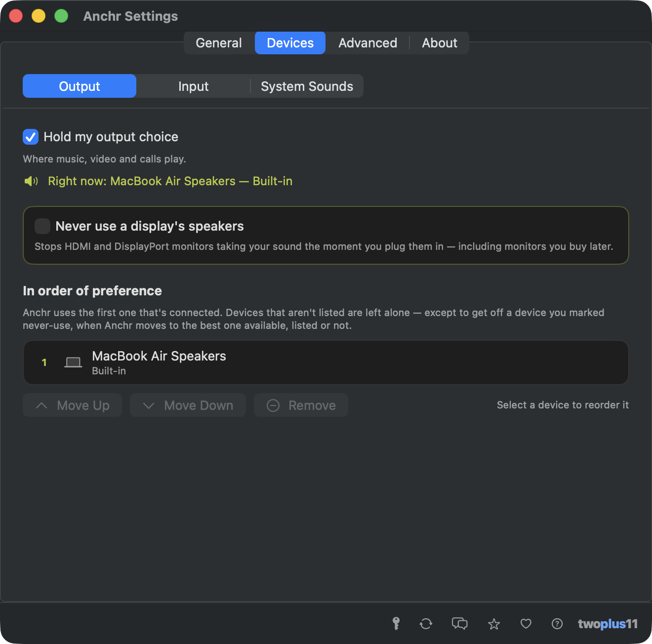Click the In order of preference heading

[x=92, y=291]
